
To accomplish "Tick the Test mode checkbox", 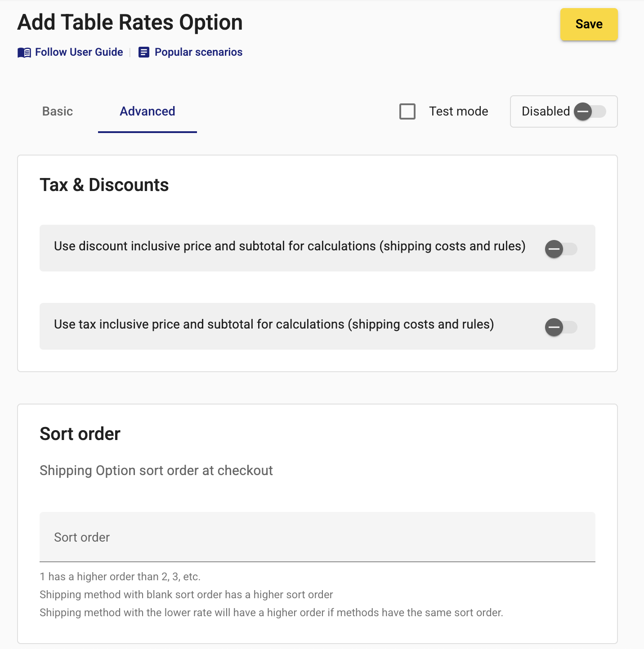I will pyautogui.click(x=407, y=111).
